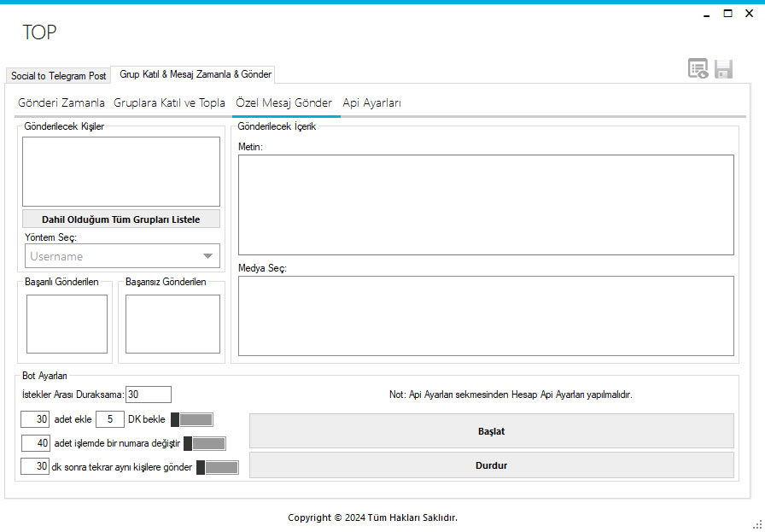The image size is (765, 532).
Task: Click the scheduled list icon at top right
Action: [x=698, y=69]
